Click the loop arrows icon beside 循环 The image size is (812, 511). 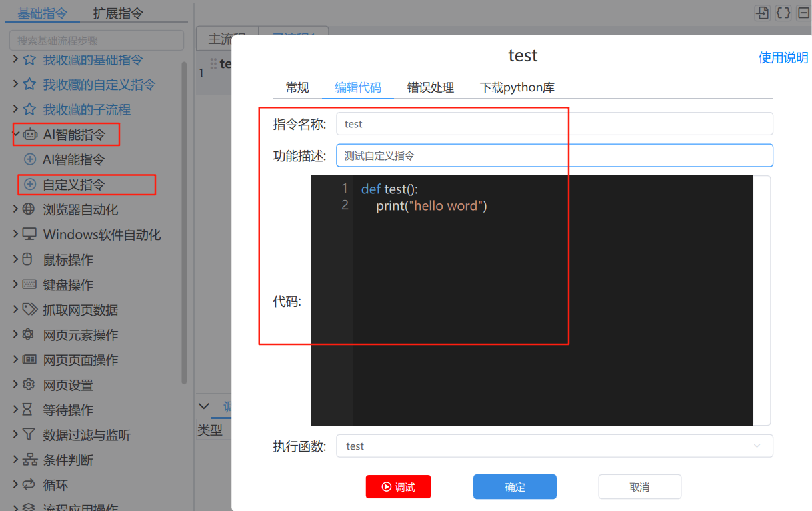(x=29, y=484)
